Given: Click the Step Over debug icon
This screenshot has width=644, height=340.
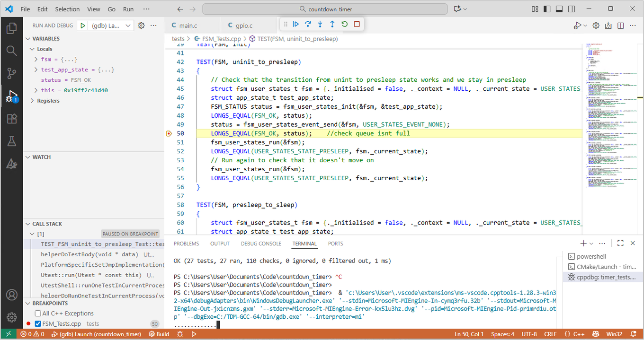Looking at the screenshot, I should [x=307, y=24].
